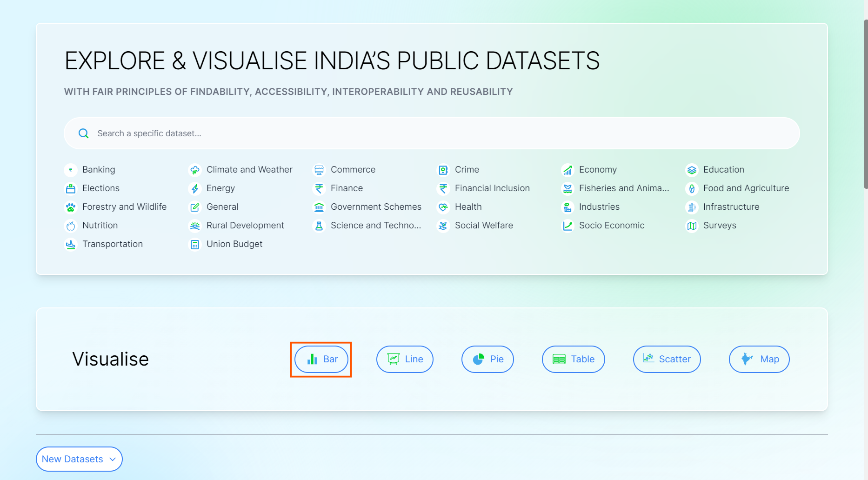
Task: Choose the Line chart visualisation
Action: pos(405,359)
